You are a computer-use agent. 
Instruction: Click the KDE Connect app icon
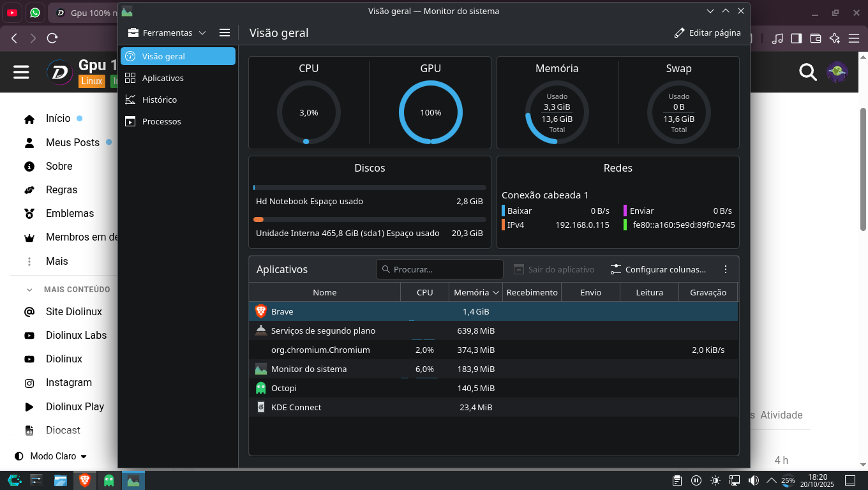pyautogui.click(x=260, y=407)
